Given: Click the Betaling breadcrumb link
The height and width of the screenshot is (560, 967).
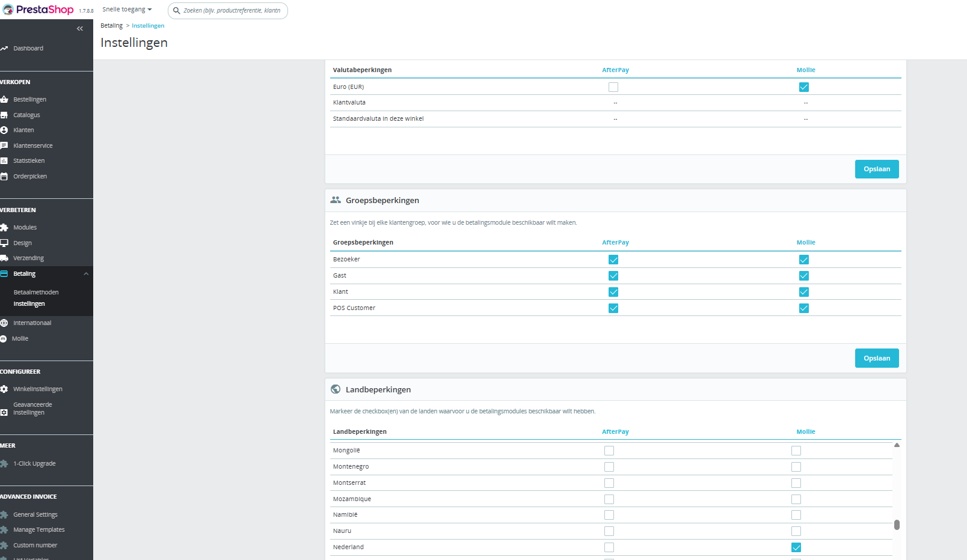Looking at the screenshot, I should pos(111,25).
